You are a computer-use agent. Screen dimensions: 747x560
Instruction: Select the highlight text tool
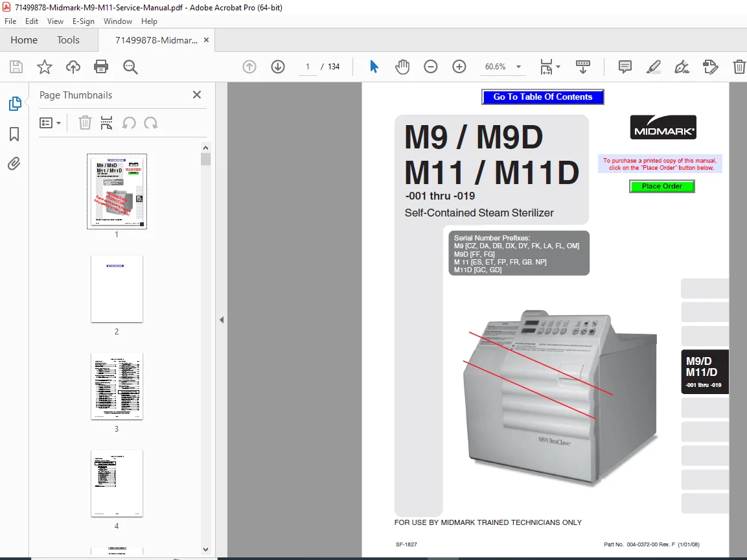coord(654,67)
